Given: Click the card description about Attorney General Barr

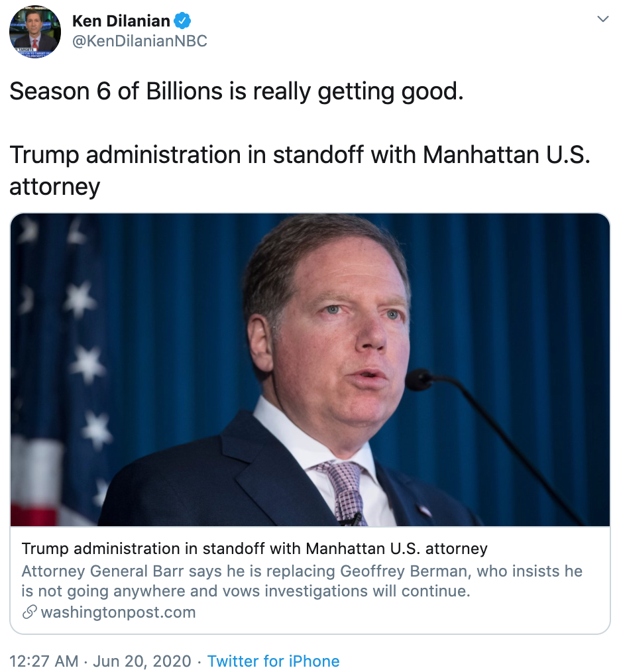Looking at the screenshot, I should click(x=302, y=581).
